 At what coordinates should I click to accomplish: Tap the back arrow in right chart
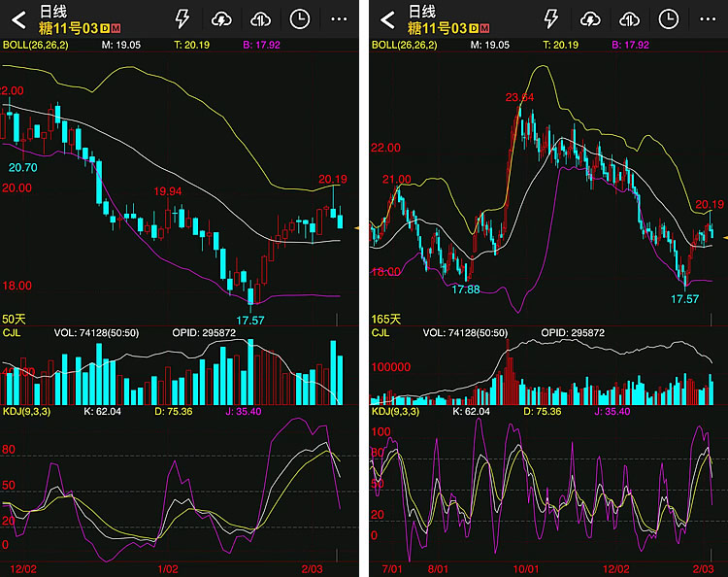click(387, 20)
